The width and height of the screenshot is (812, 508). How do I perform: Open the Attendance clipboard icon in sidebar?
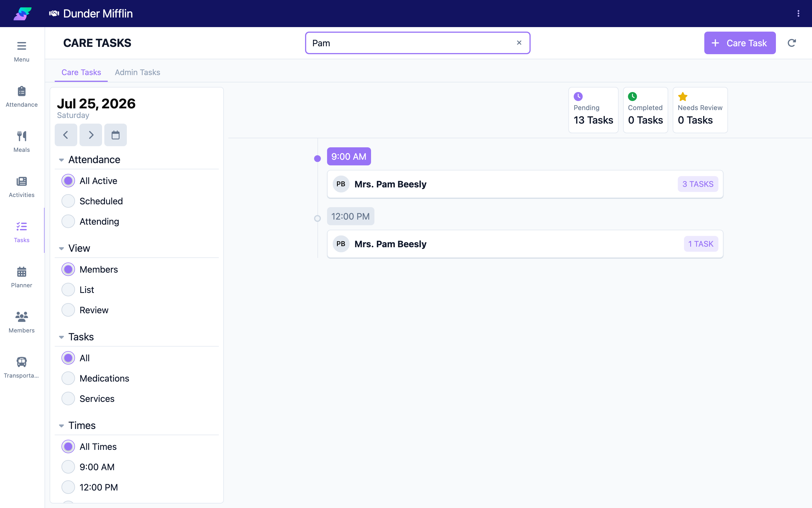(21, 91)
